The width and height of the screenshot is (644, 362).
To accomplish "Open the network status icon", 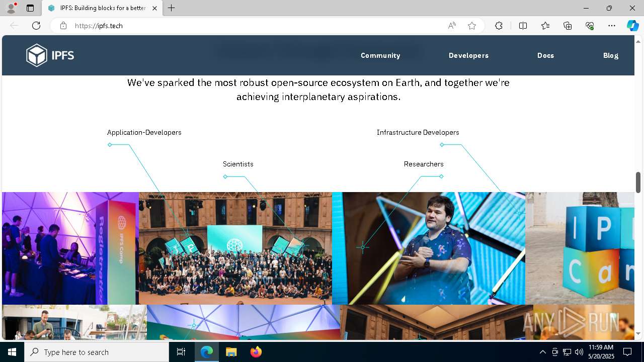I will coord(567,352).
